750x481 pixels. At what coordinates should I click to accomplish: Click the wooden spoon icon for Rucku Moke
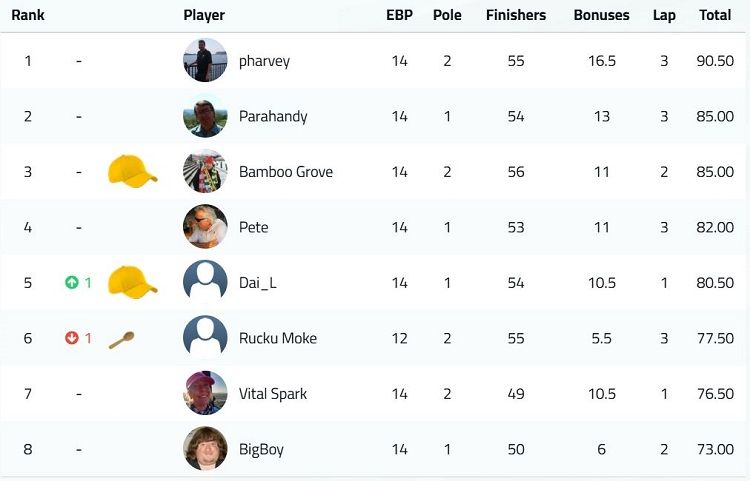121,340
